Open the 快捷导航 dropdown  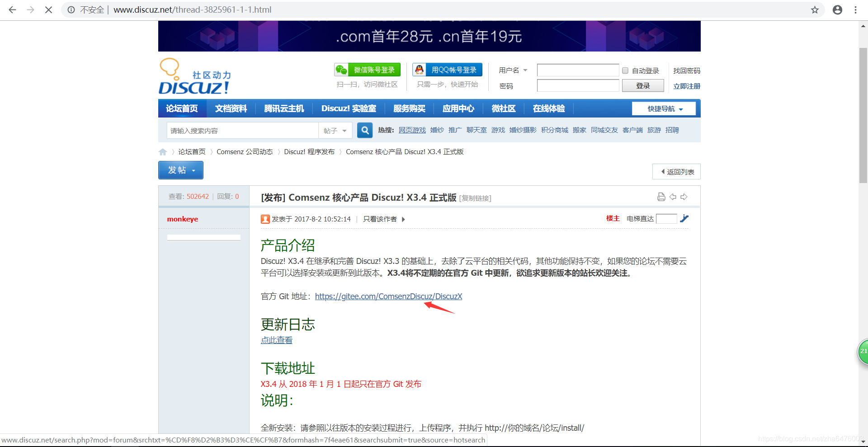pos(664,108)
